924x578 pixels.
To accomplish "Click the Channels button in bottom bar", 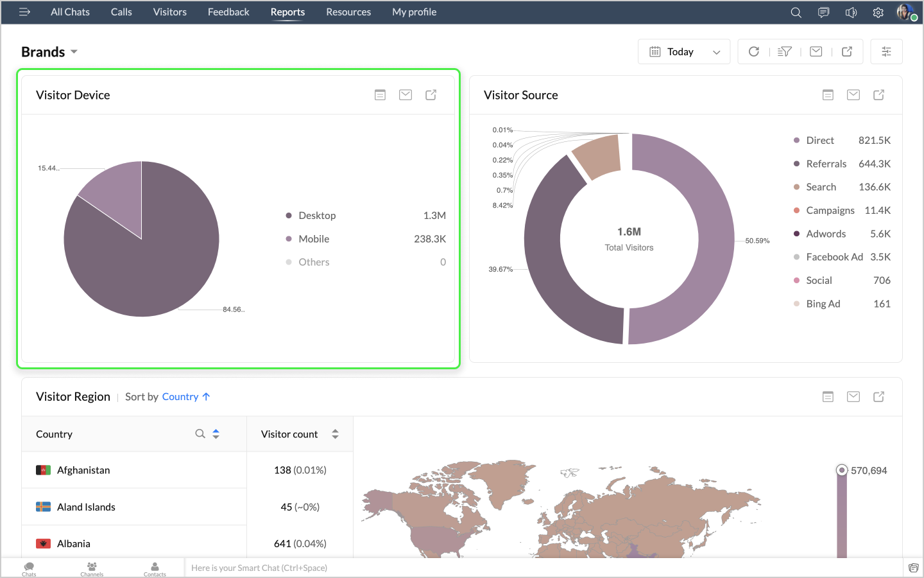I will pyautogui.click(x=92, y=568).
